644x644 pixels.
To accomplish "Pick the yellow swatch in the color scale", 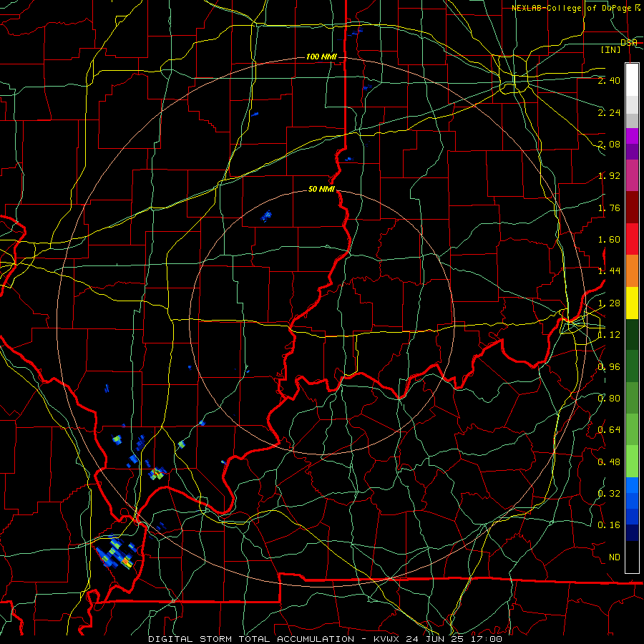I will [x=632, y=303].
